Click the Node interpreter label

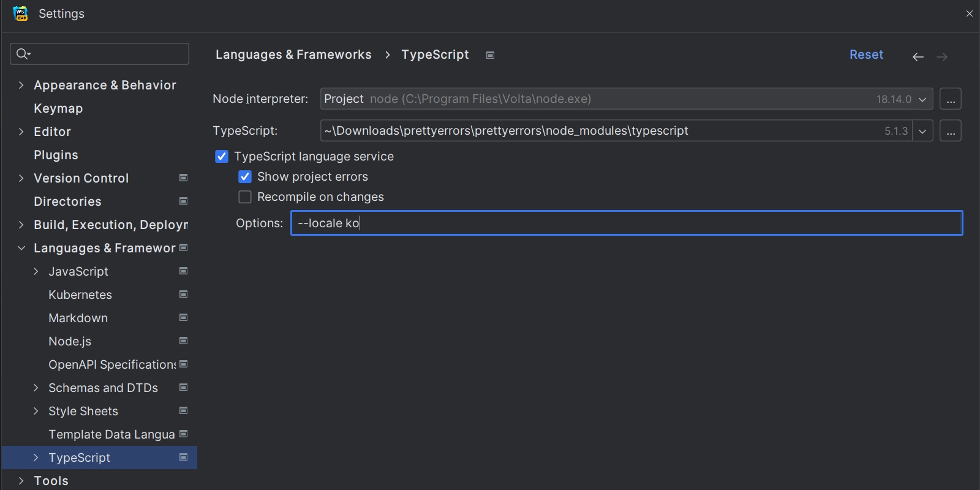(260, 99)
